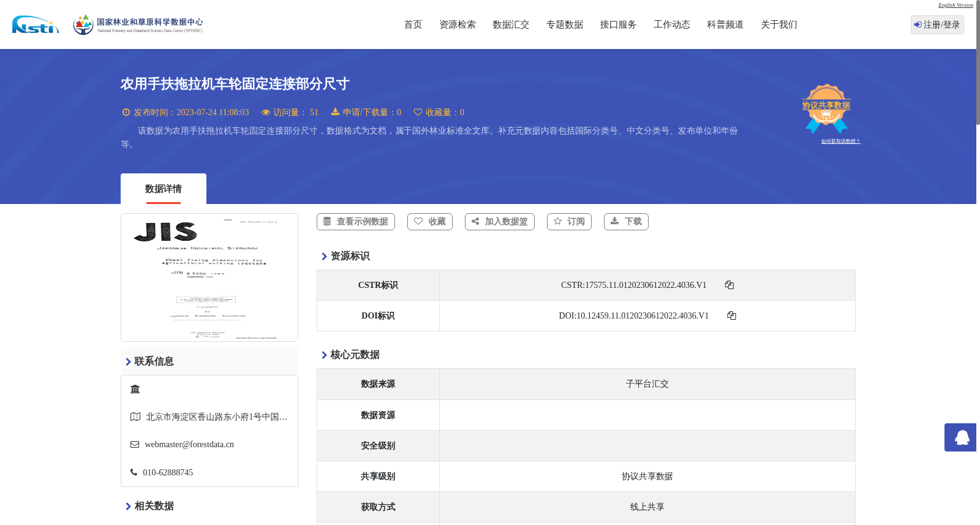Image resolution: width=980 pixels, height=525 pixels.
Task: Click the webmaster@forestdata.cn email
Action: (x=189, y=445)
